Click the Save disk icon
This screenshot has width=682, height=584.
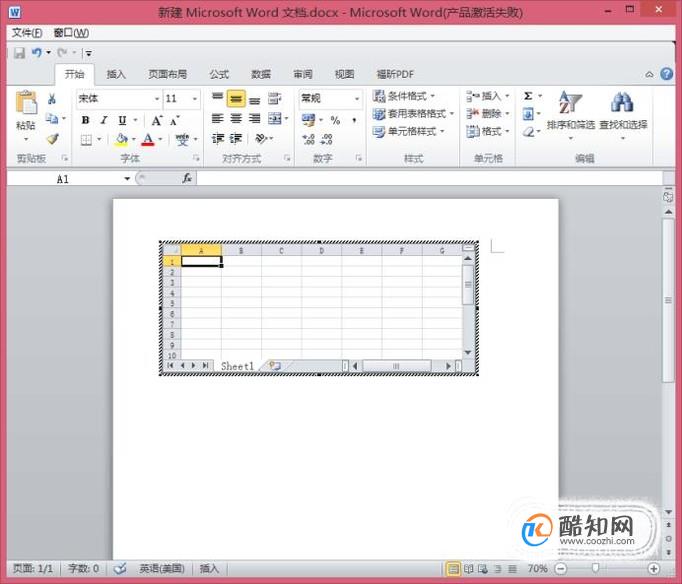(x=19, y=53)
